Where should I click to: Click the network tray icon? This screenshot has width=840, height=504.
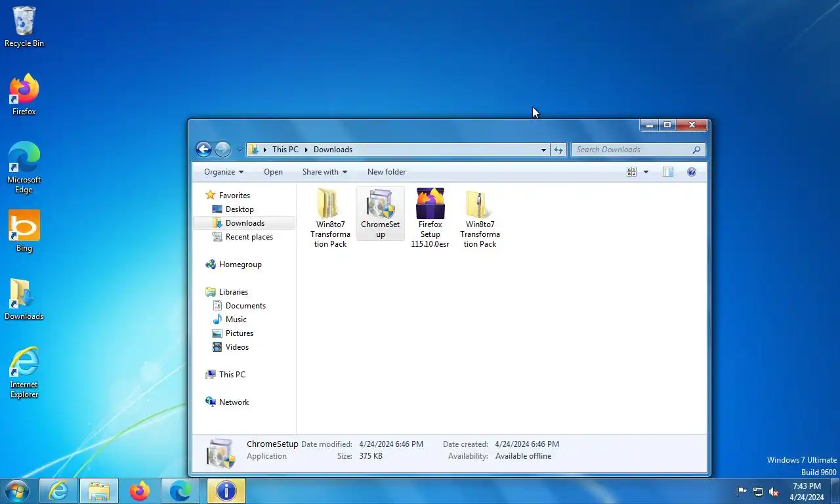tap(758, 492)
